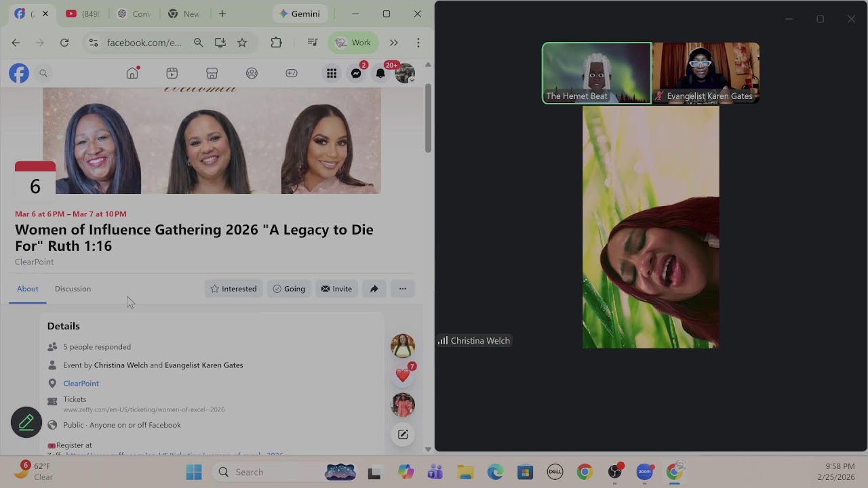Open the Chrome three-dot menu
Viewport: 868px width, 488px height.
(418, 43)
